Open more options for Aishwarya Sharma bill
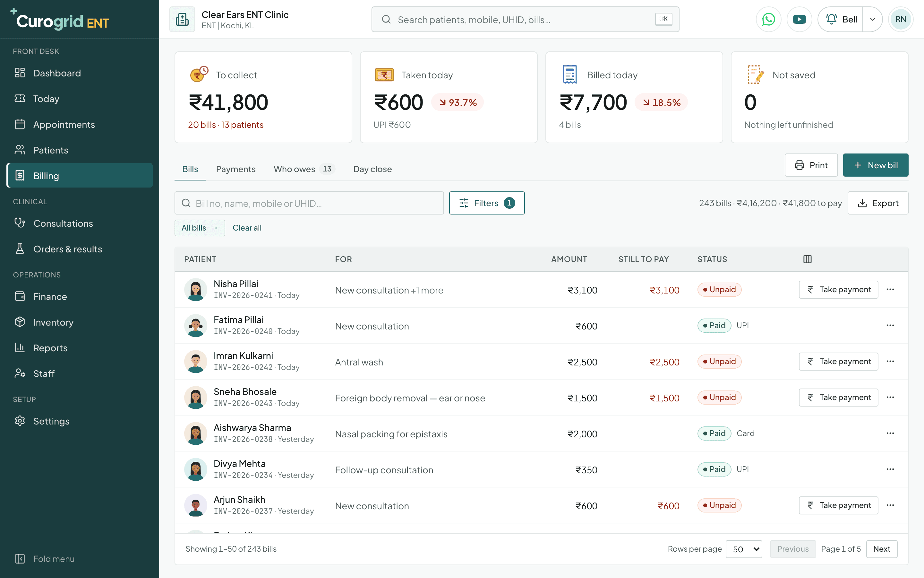924x578 pixels. tap(890, 433)
